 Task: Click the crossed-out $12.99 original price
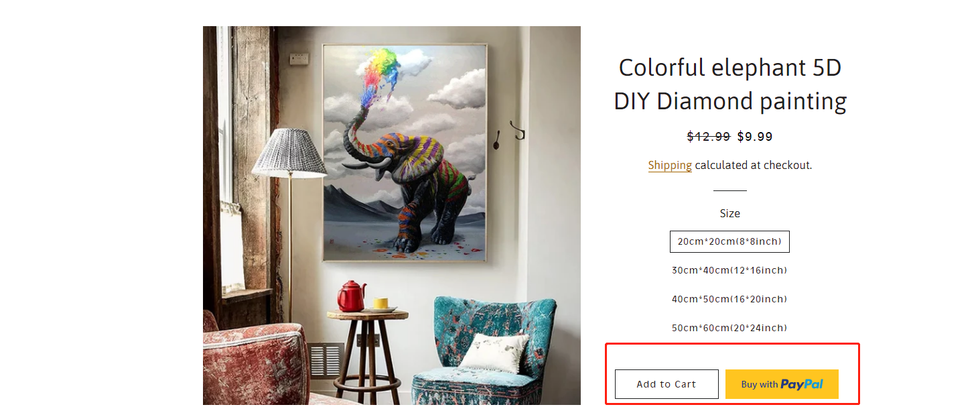click(x=709, y=137)
